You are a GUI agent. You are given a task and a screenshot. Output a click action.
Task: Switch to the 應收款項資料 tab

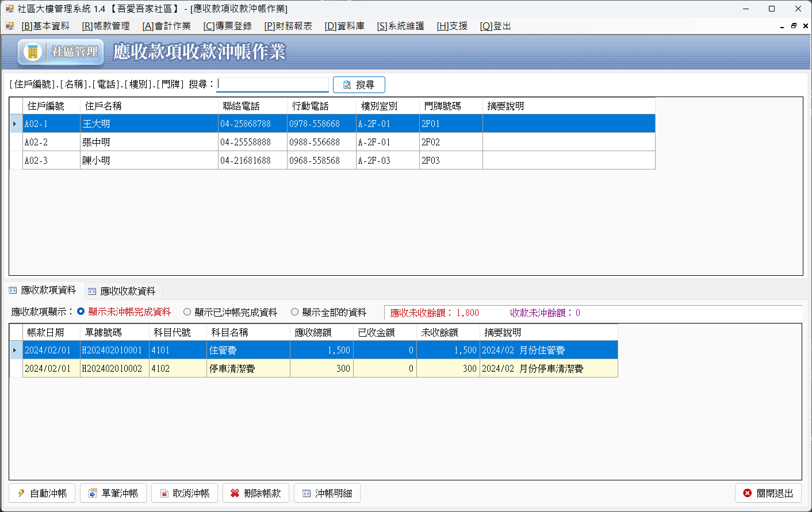pos(43,290)
